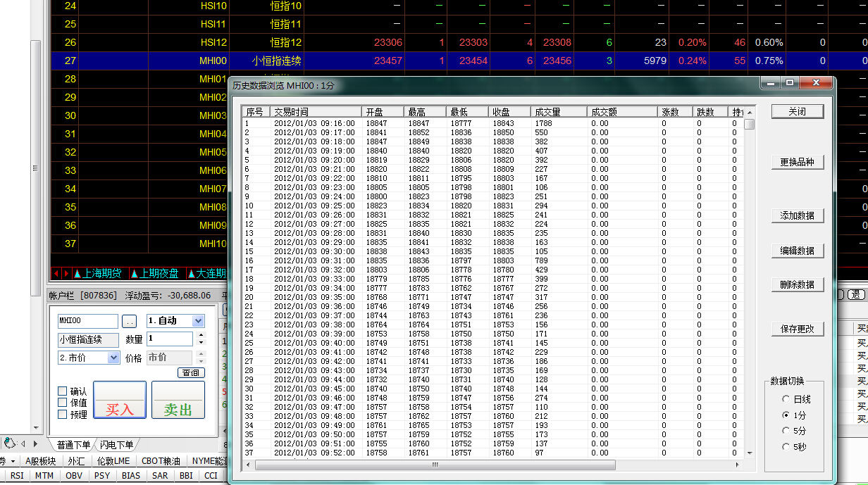Check the 预埋 checkbox

[63, 415]
